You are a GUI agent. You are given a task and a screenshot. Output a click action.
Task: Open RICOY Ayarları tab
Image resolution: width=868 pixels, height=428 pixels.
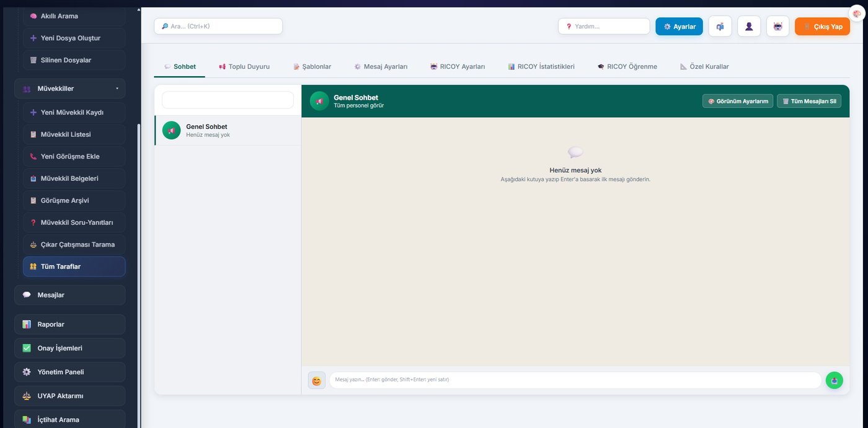coord(458,66)
